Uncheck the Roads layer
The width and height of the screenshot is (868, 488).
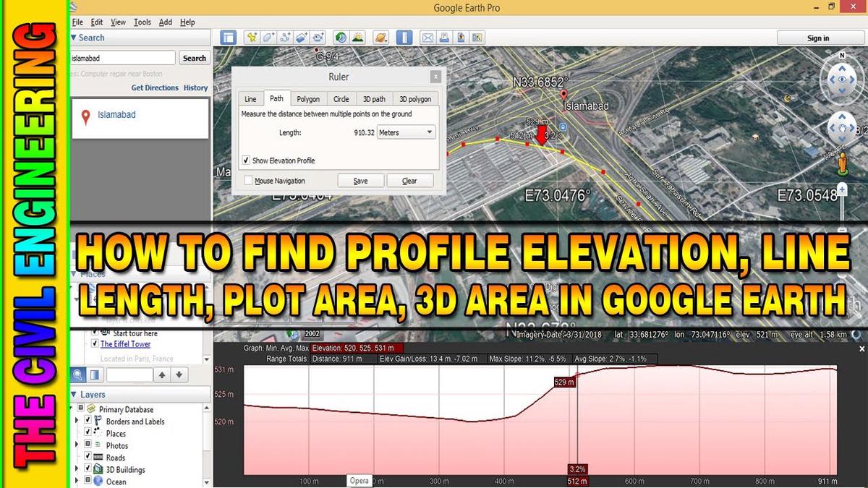(x=87, y=457)
